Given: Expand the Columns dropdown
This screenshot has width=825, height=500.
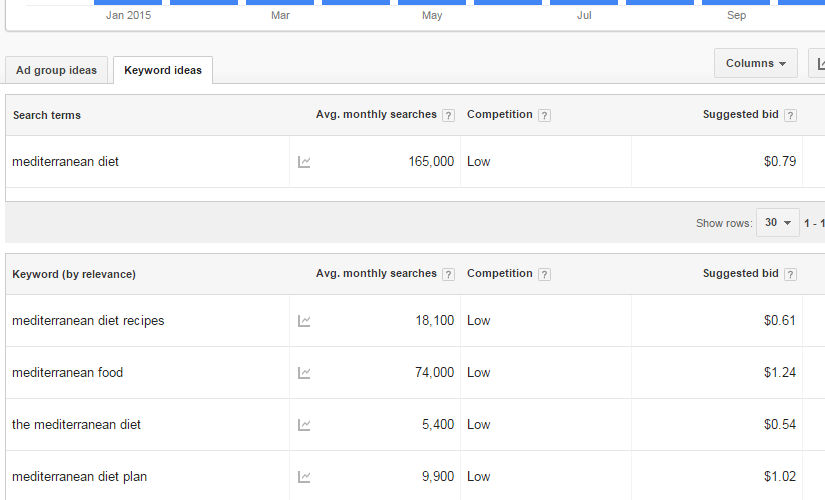Looking at the screenshot, I should 756,63.
